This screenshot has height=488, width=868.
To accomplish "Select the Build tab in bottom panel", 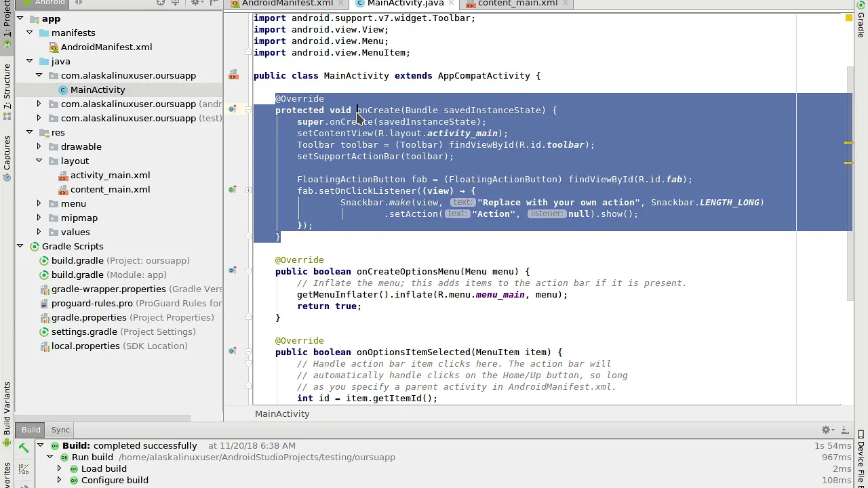I will pyautogui.click(x=31, y=430).
